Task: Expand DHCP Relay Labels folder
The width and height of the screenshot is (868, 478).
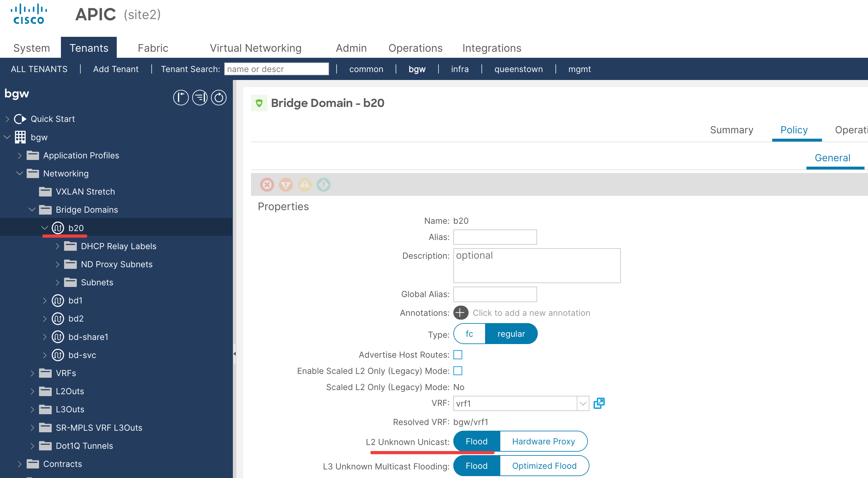Action: 57,246
